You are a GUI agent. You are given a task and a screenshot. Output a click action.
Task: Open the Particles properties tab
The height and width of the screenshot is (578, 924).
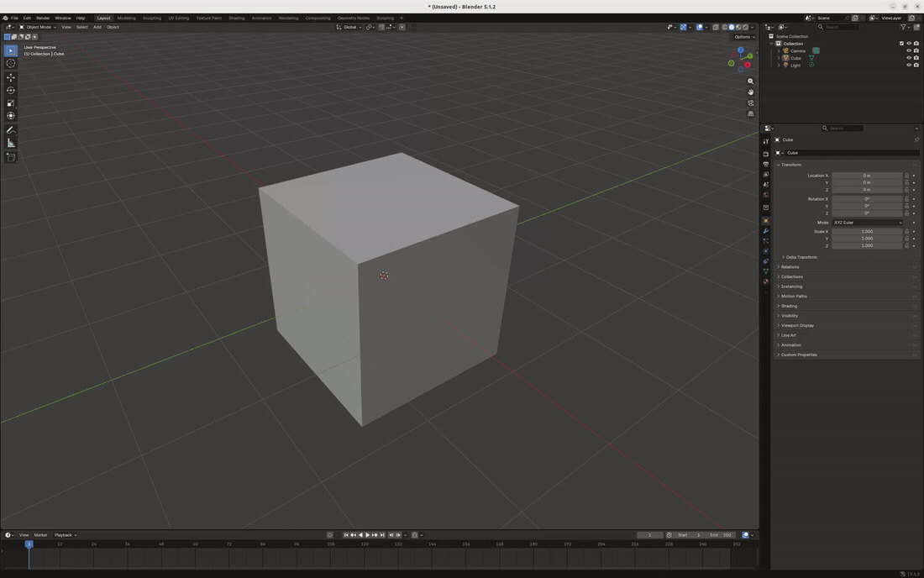(765, 241)
